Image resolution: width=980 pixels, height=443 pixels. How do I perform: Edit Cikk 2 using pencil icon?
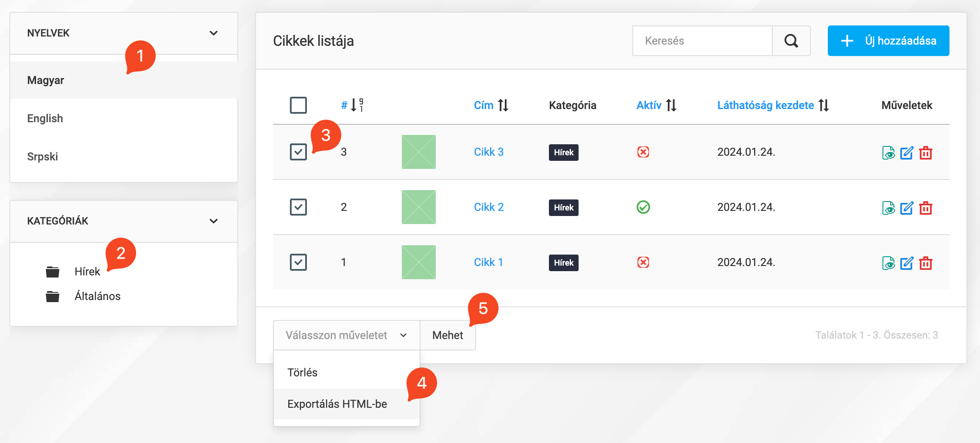point(907,208)
